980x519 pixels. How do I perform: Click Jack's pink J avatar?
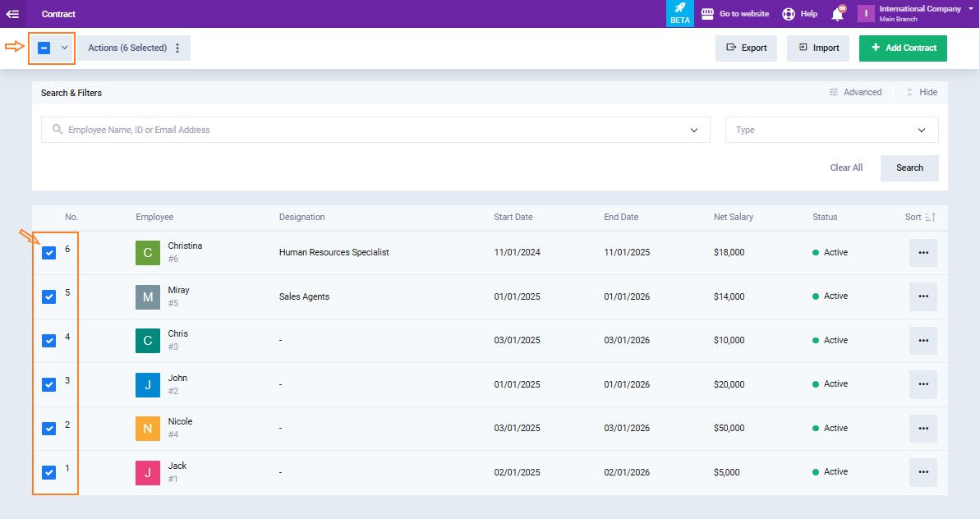[148, 473]
